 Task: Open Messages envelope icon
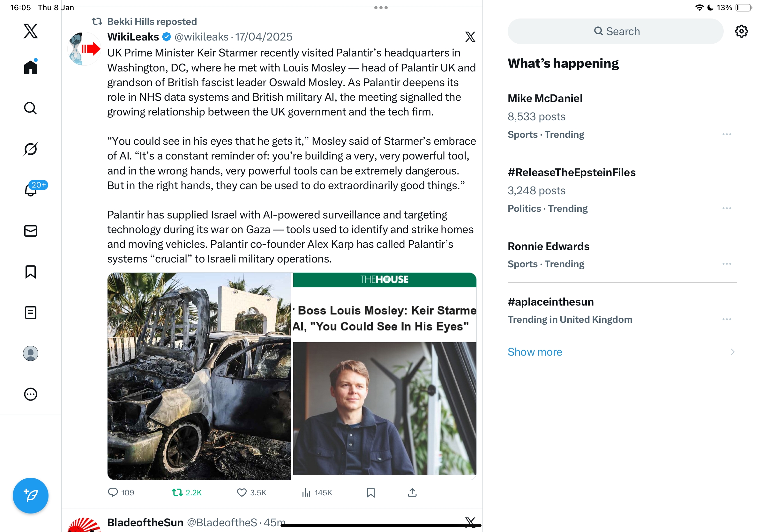(31, 231)
